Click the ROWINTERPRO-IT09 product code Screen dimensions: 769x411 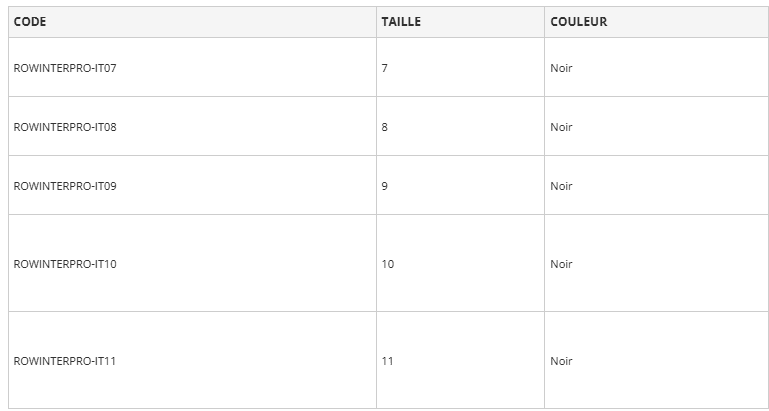pos(65,186)
